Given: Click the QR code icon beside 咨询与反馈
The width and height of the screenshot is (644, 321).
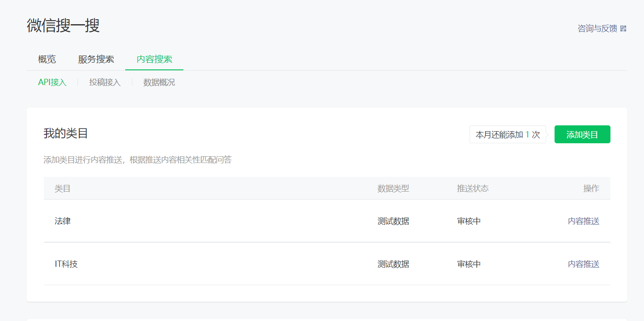Looking at the screenshot, I should click(623, 29).
